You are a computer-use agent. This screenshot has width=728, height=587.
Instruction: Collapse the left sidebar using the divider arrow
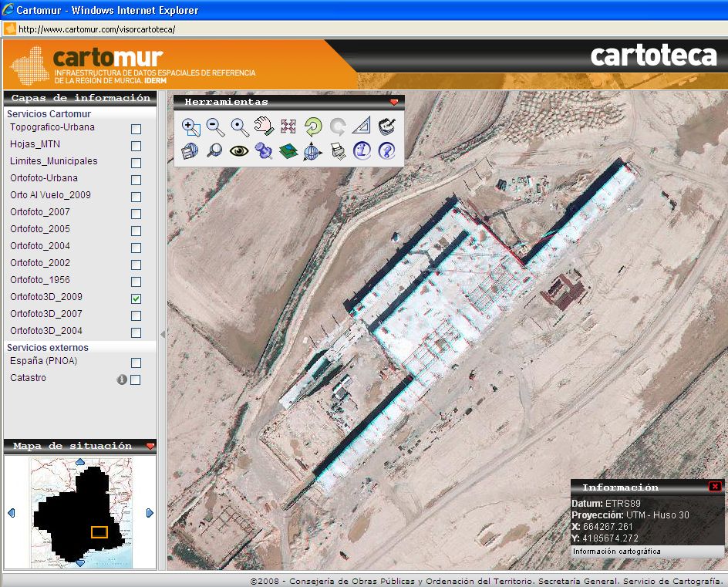[162, 334]
